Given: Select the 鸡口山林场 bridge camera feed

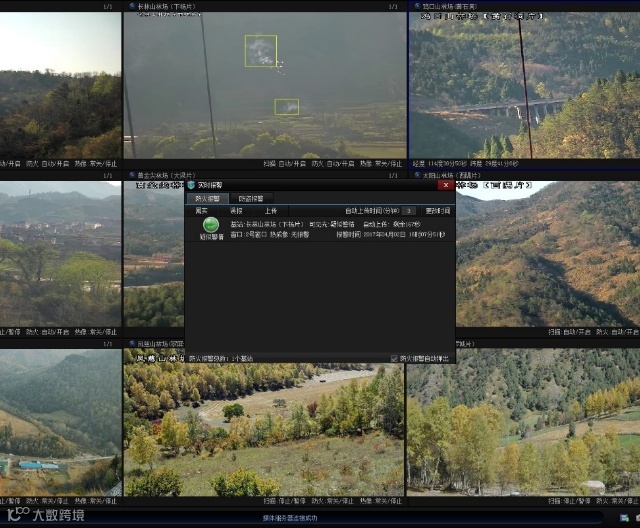Looking at the screenshot, I should click(524, 85).
